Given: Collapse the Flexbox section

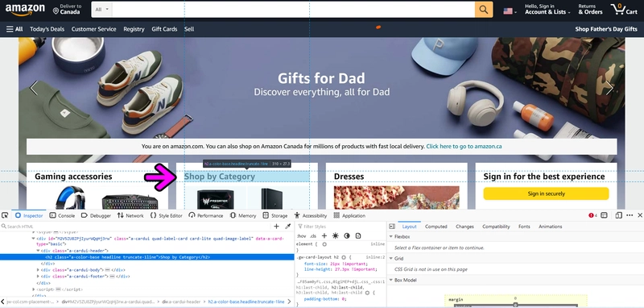Looking at the screenshot, I should point(390,237).
